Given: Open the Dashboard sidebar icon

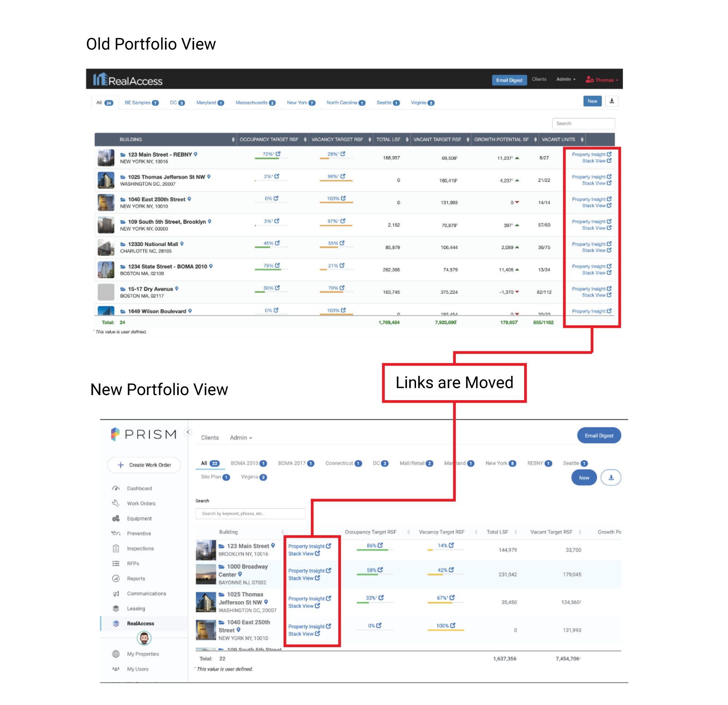Looking at the screenshot, I should point(116,488).
